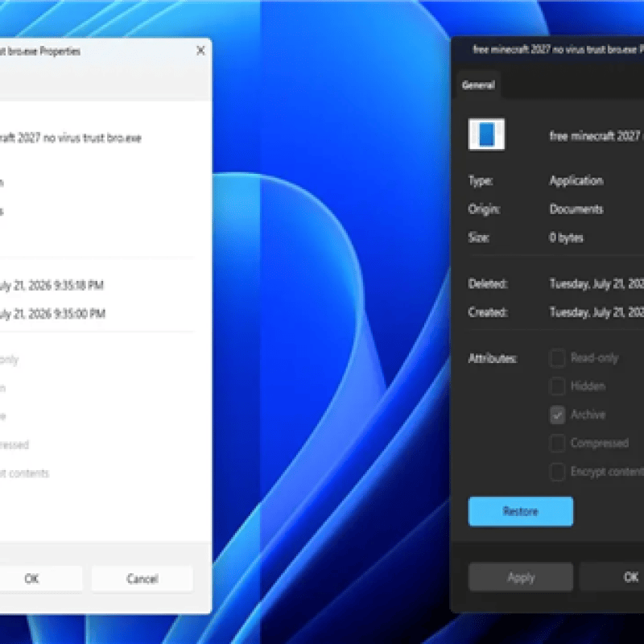Viewport: 644px width, 644px height.
Task: Click the blue Restore button
Action: [x=520, y=511]
